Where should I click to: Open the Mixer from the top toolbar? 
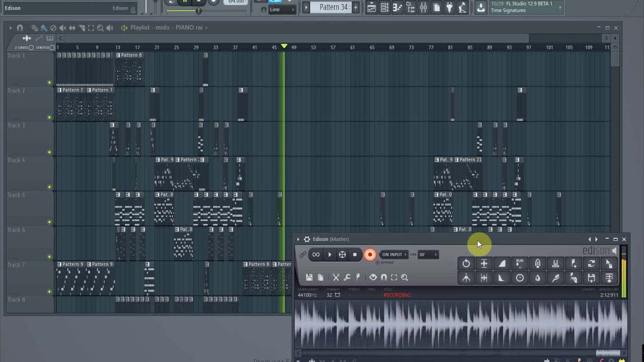(424, 7)
